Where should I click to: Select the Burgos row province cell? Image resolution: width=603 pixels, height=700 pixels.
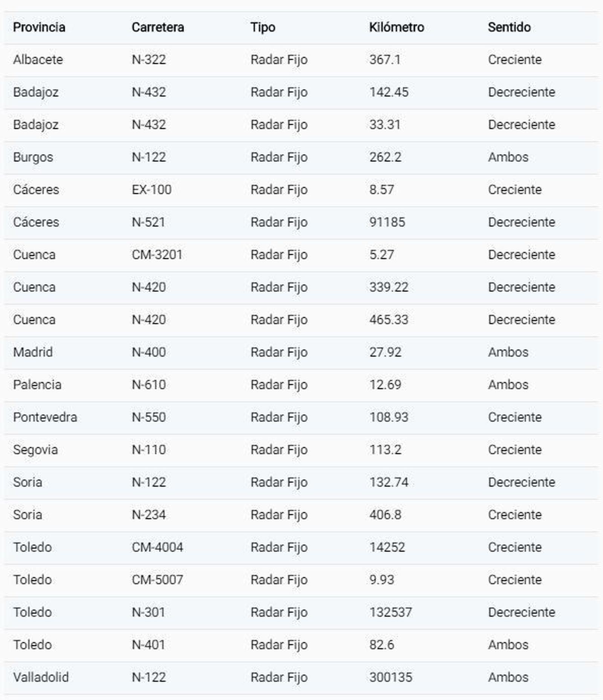click(33, 157)
